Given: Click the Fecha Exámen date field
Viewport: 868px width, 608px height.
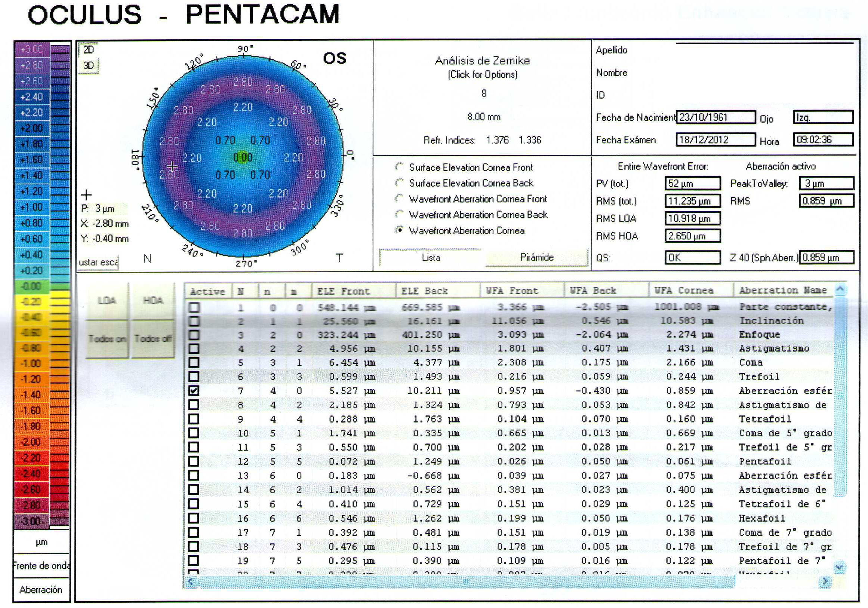Looking at the screenshot, I should coord(715,139).
